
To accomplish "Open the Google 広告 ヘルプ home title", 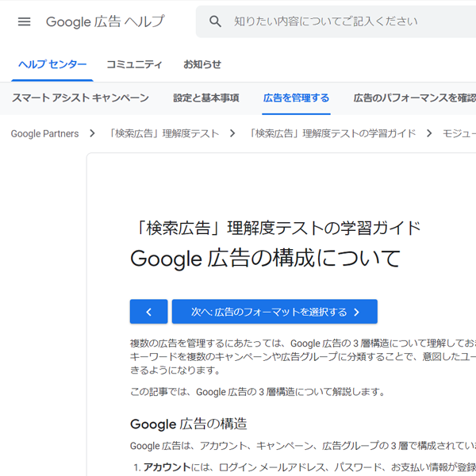I will coord(105,21).
